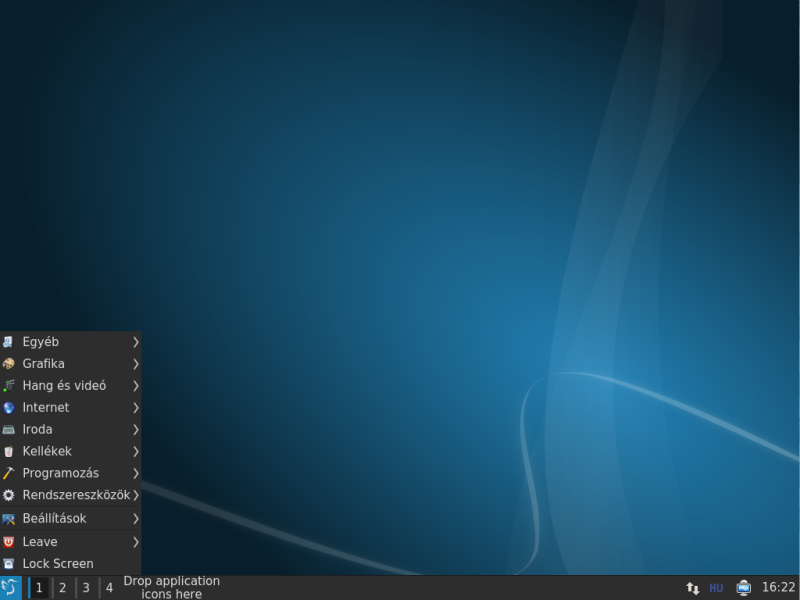Image resolution: width=800 pixels, height=600 pixels.
Task: Open the Grafika menu entry
Action: click(x=70, y=364)
